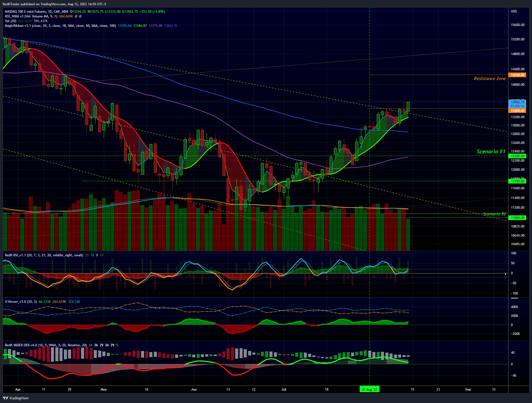This screenshot has height=403, width=532.
Task: Click the -100 label on BSI axis
Action: coord(515,293)
